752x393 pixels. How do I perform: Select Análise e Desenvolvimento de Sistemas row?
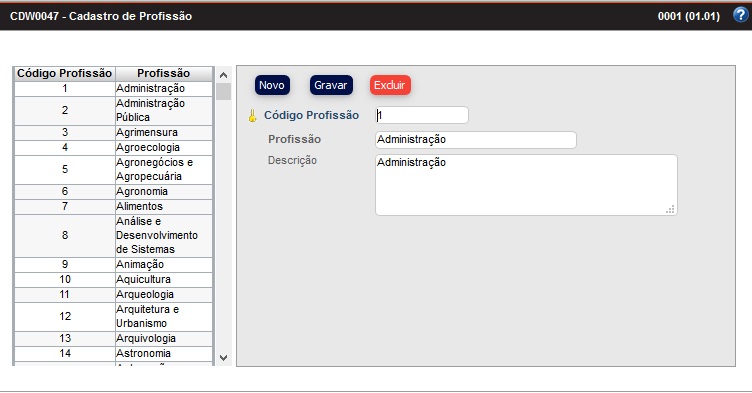113,235
